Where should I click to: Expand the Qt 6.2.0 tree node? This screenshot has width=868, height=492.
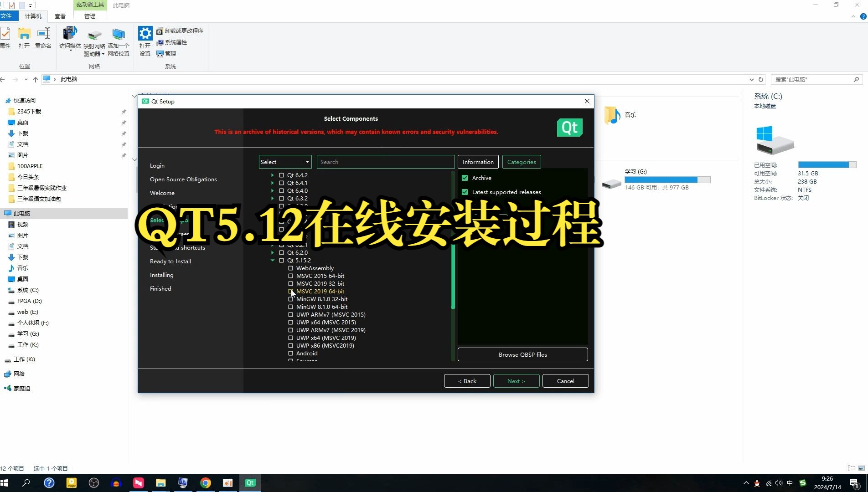point(272,253)
